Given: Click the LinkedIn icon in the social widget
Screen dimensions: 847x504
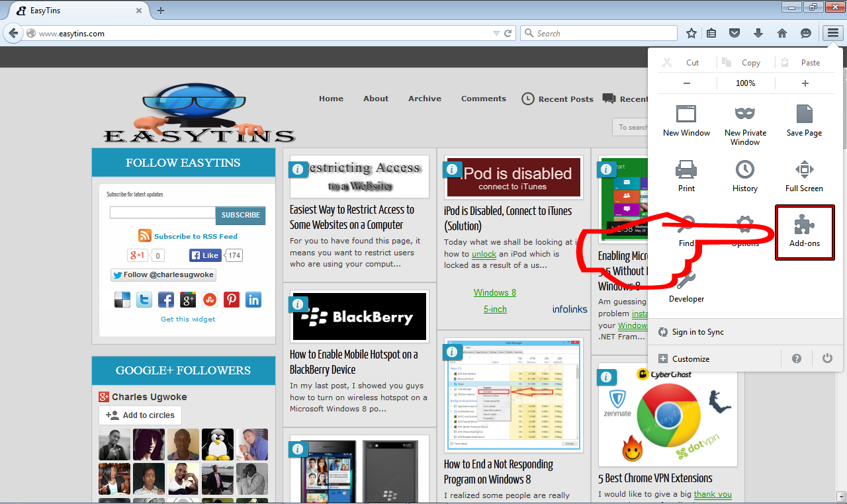Looking at the screenshot, I should click(x=253, y=300).
